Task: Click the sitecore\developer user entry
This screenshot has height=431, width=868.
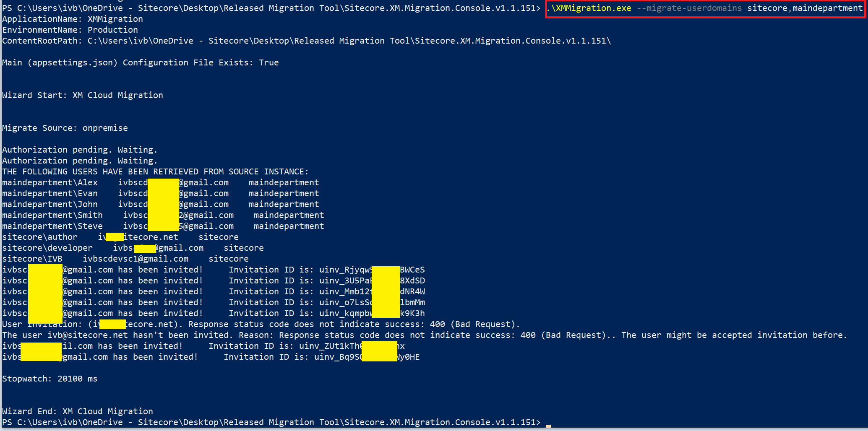Action: click(47, 248)
